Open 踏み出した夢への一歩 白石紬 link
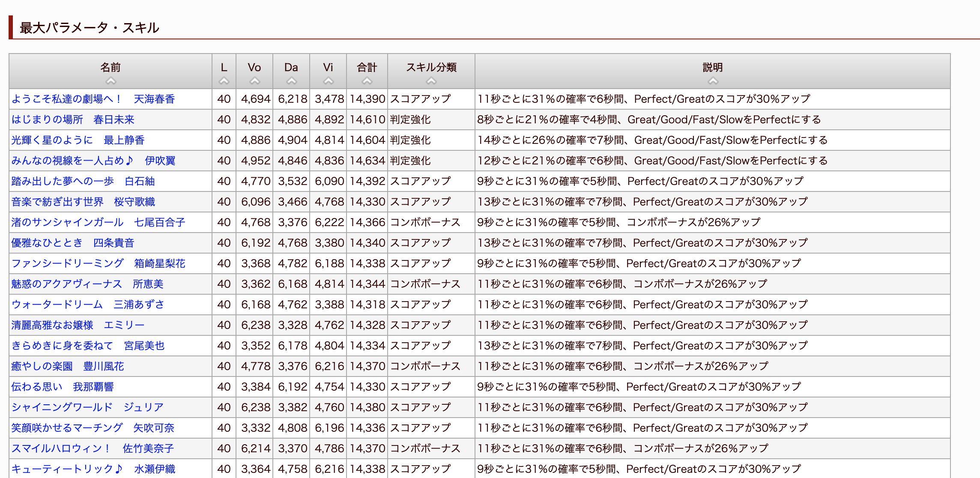 [83, 181]
